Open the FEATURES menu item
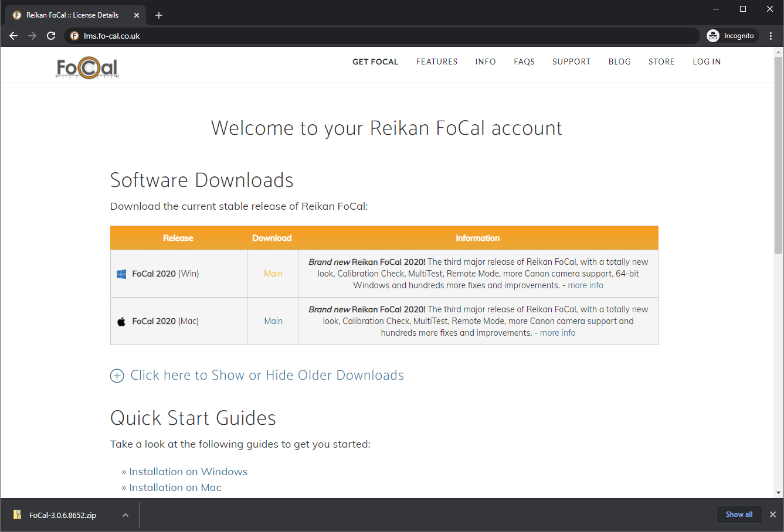Viewport: 784px width, 532px height. pyautogui.click(x=437, y=62)
